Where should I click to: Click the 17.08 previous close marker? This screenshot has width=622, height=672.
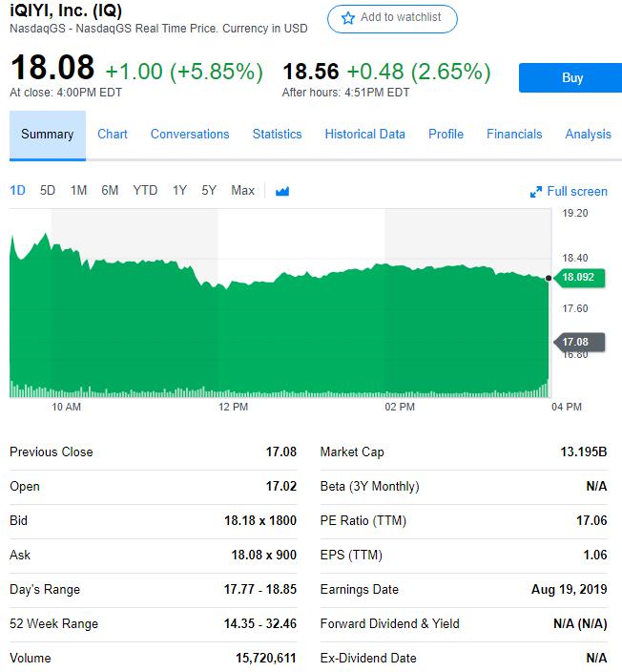coord(579,342)
